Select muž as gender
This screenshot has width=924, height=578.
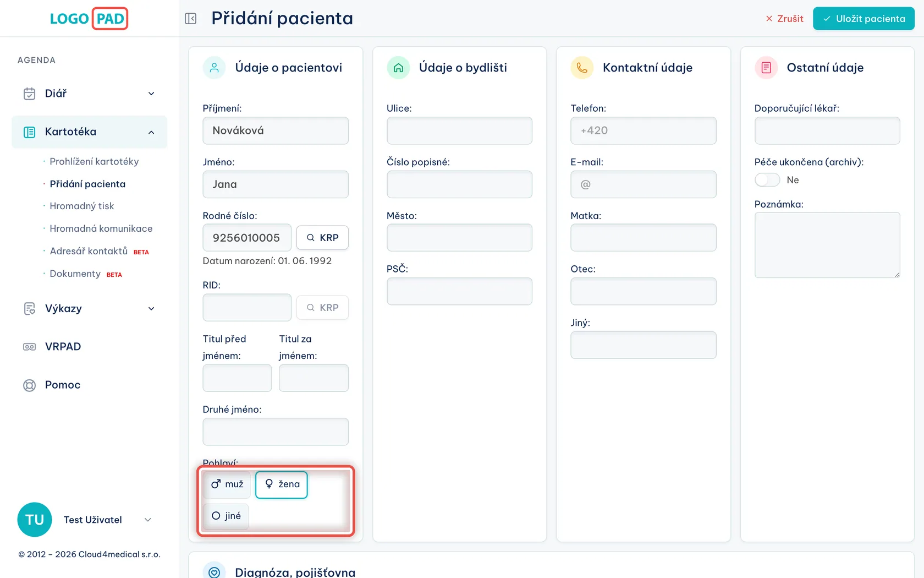[227, 484]
